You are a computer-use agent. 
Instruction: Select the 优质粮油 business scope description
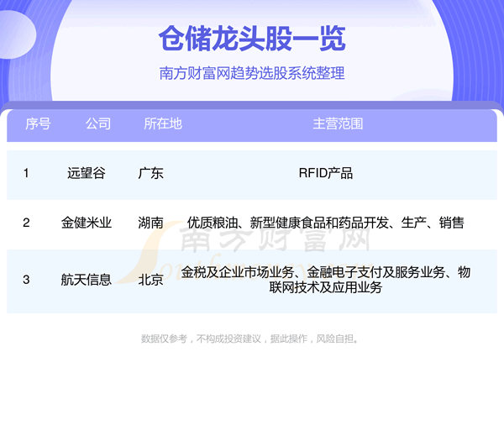326,223
